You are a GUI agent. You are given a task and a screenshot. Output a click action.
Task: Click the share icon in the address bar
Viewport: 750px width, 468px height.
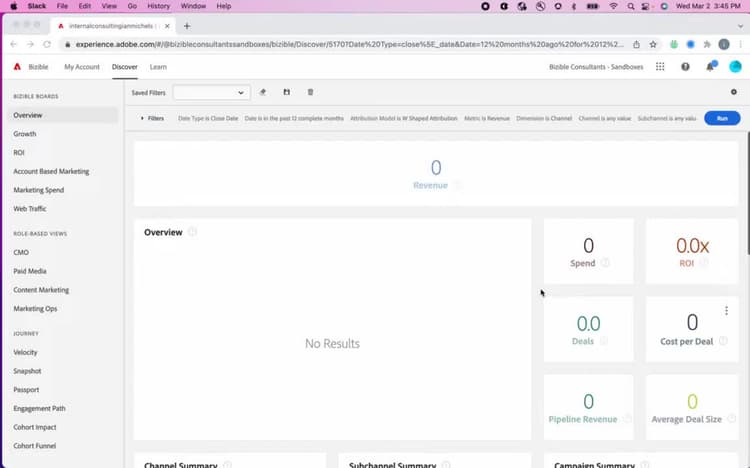636,45
